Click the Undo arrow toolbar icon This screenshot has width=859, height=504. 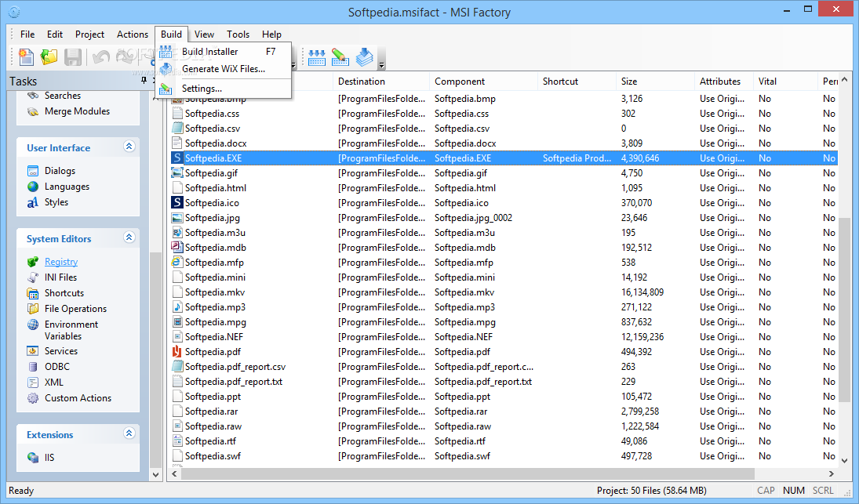[100, 56]
